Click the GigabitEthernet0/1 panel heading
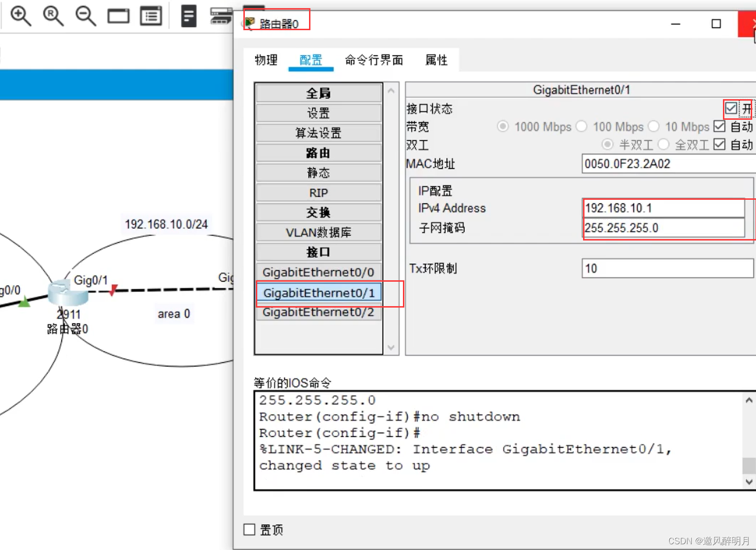 (582, 90)
